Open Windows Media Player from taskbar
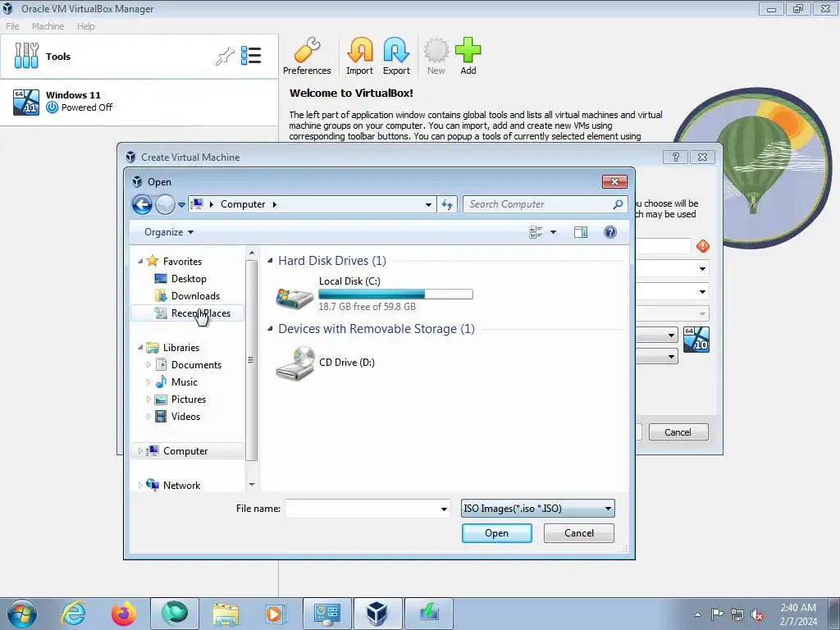The height and width of the screenshot is (630, 840). (276, 614)
